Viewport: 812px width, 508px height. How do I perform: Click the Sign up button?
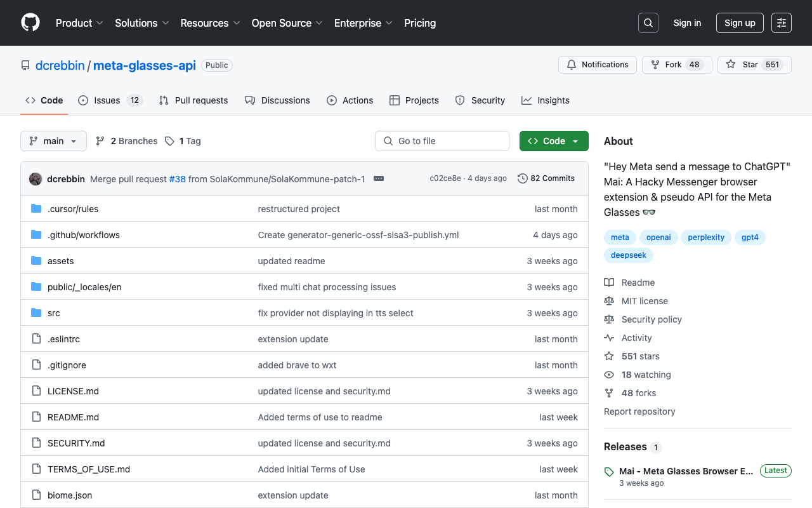coord(740,23)
